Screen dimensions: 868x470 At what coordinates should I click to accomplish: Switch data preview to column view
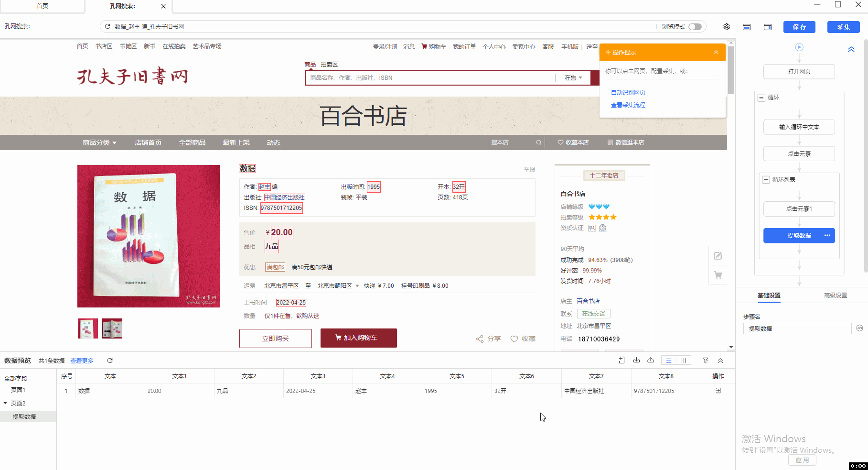coord(684,361)
